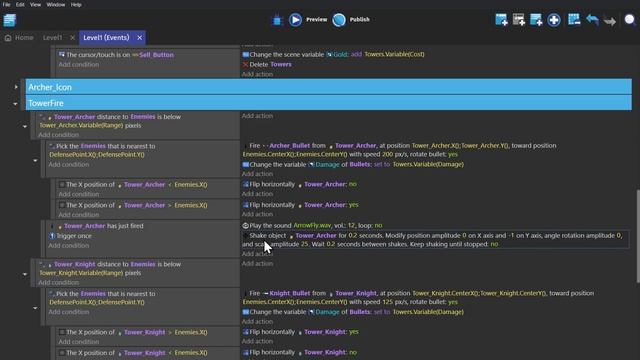Click the events sheet vertical scrollbar
The height and width of the screenshot is (360, 640).
click(638, 236)
